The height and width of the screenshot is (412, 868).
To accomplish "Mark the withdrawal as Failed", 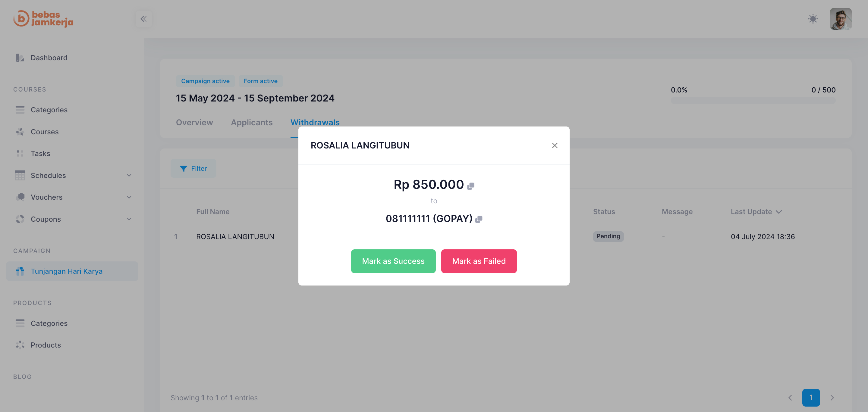I will [x=479, y=261].
